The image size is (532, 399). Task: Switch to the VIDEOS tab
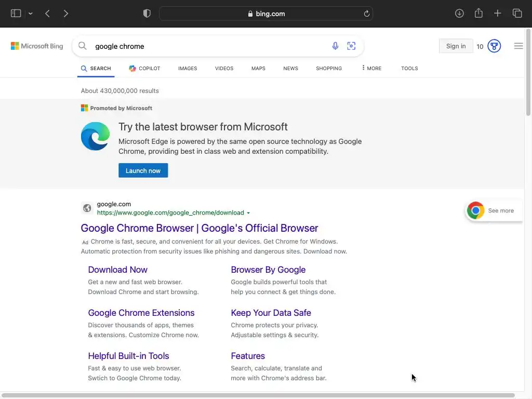224,68
